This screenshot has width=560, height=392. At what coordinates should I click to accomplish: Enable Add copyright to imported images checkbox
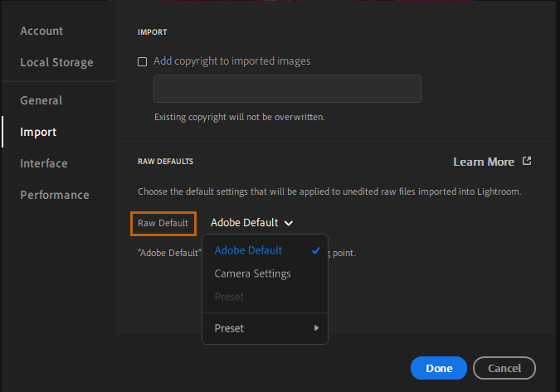point(143,61)
